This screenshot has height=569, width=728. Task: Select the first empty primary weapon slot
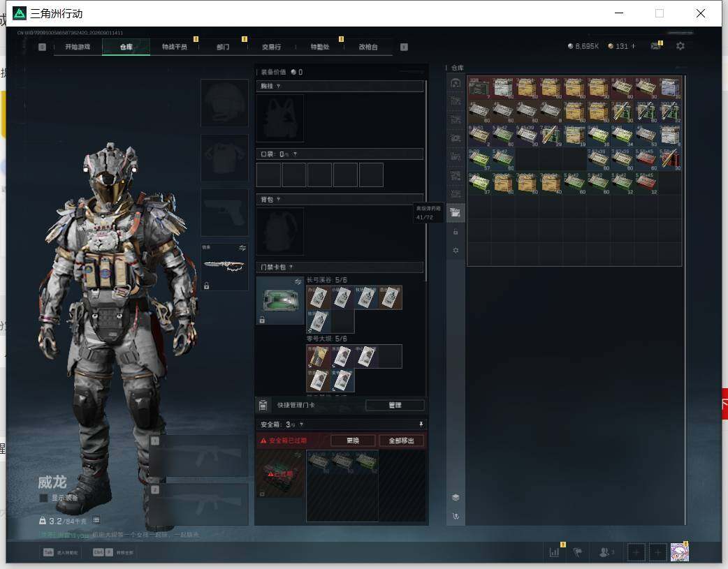pyautogui.click(x=198, y=455)
